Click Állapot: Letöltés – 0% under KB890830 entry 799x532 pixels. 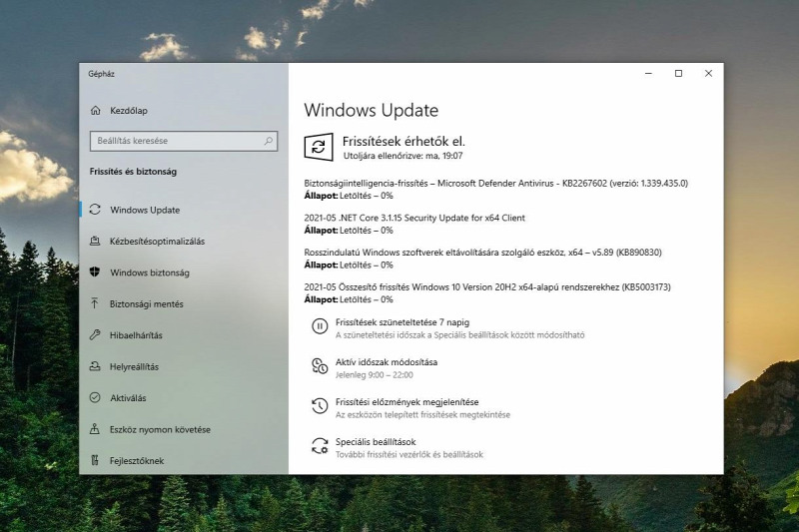349,265
